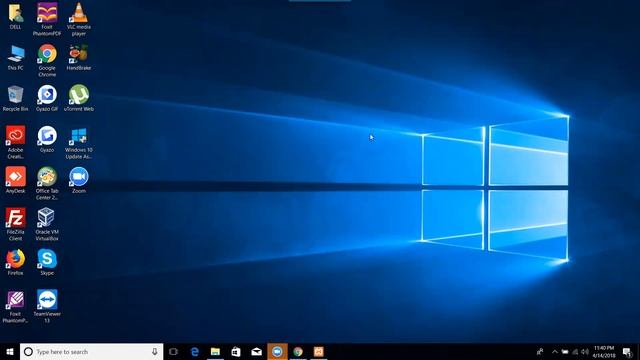Open the clock showing 11:40 PM
The width and height of the screenshot is (640, 360).
(604, 352)
